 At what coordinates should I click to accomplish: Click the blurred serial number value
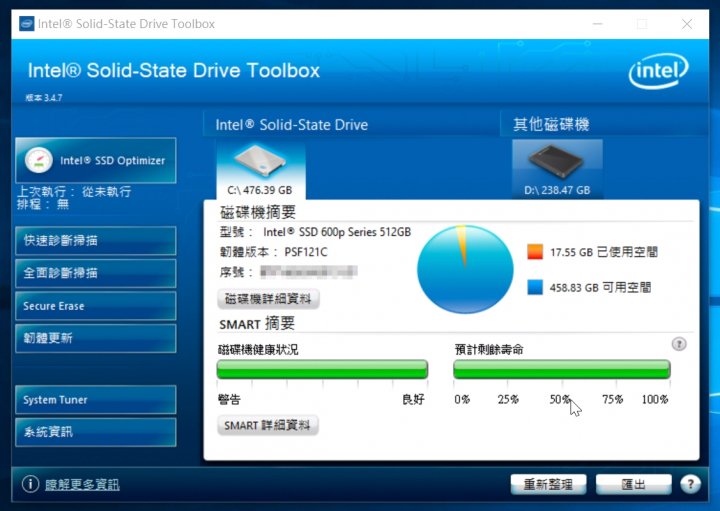tap(309, 272)
